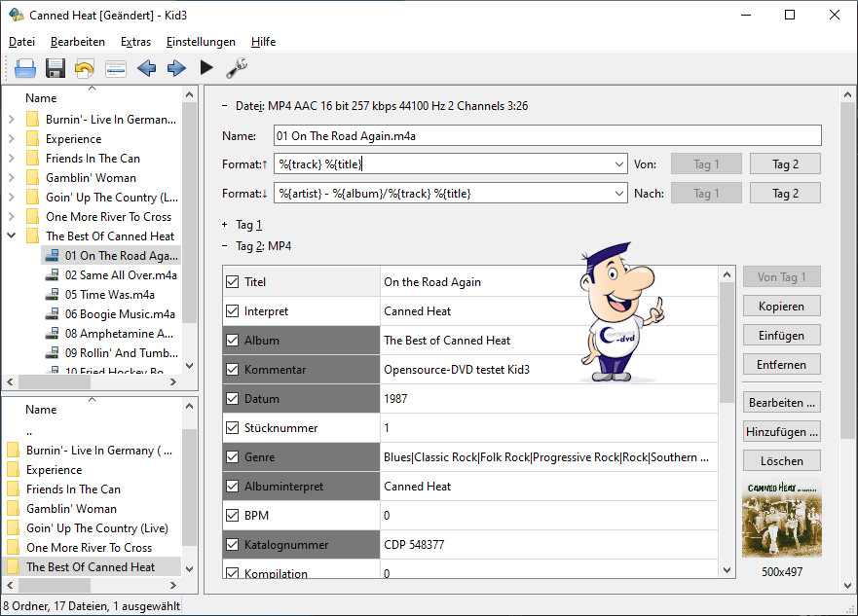Go to next file with right arrow
Viewport: 858px width, 616px height.
click(176, 68)
